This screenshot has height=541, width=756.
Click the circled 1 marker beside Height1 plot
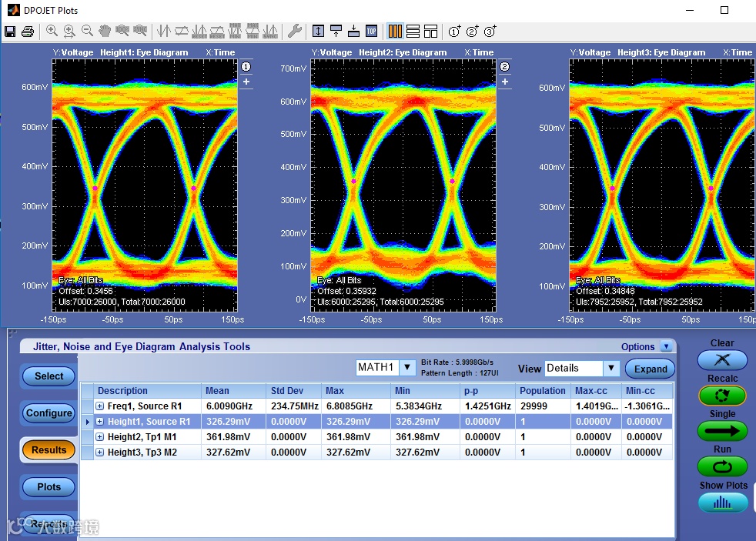[x=246, y=66]
